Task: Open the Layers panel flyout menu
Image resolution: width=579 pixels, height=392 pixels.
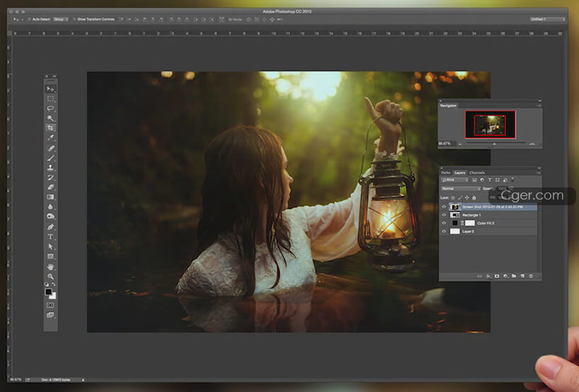Action: coord(539,173)
